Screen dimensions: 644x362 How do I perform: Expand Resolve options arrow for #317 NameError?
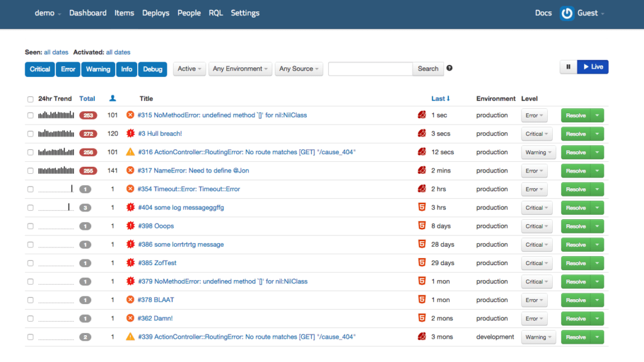pyautogui.click(x=597, y=171)
